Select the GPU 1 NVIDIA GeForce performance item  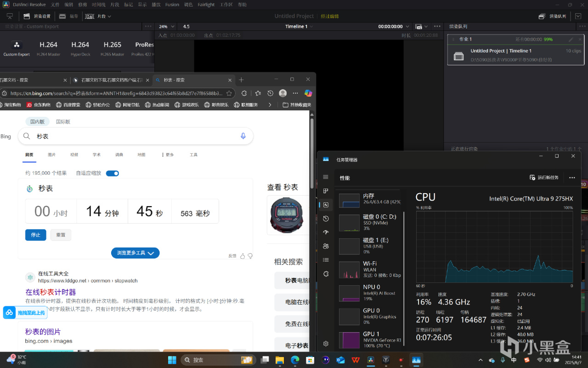[370, 340]
